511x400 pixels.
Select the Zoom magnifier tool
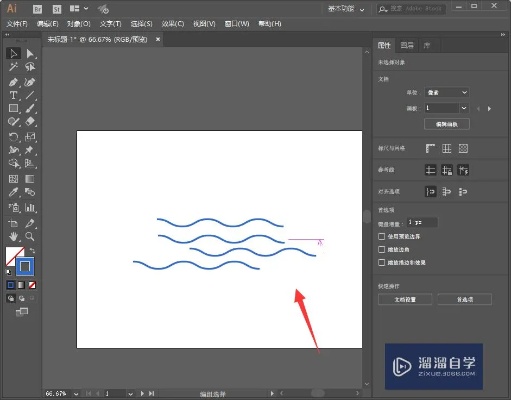(30, 237)
